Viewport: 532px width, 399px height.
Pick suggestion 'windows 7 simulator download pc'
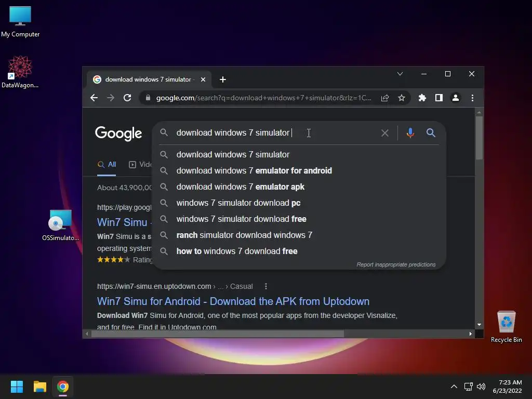pyautogui.click(x=299, y=203)
